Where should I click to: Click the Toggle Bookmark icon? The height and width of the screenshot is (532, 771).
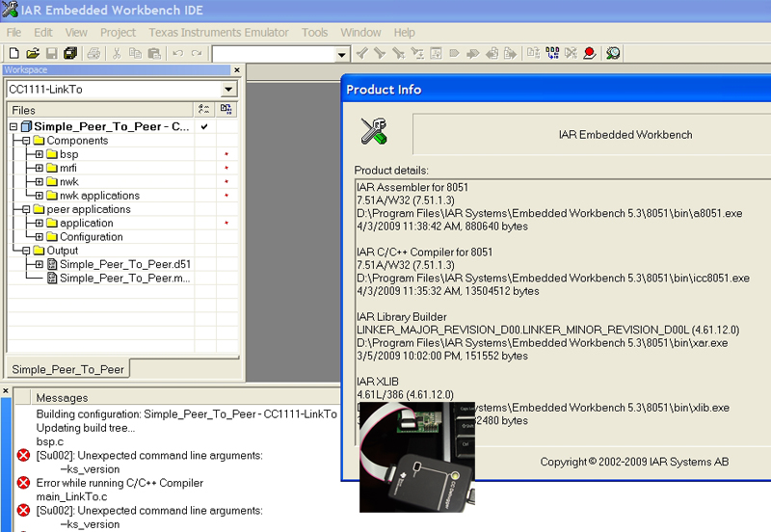pyautogui.click(x=454, y=53)
